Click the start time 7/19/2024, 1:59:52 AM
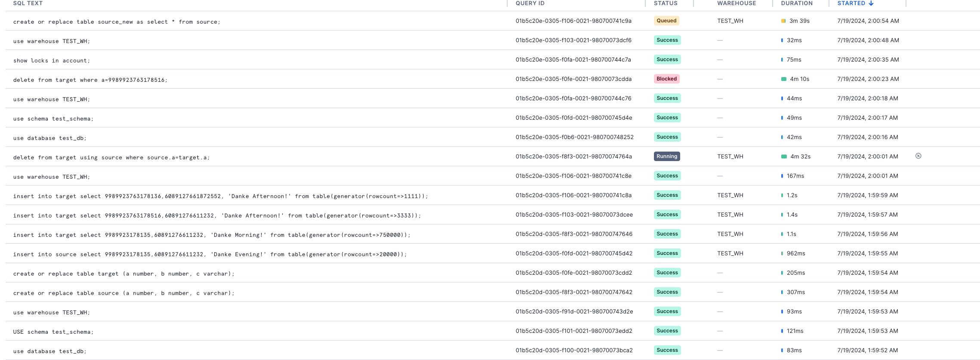The height and width of the screenshot is (360, 980). click(x=867, y=350)
